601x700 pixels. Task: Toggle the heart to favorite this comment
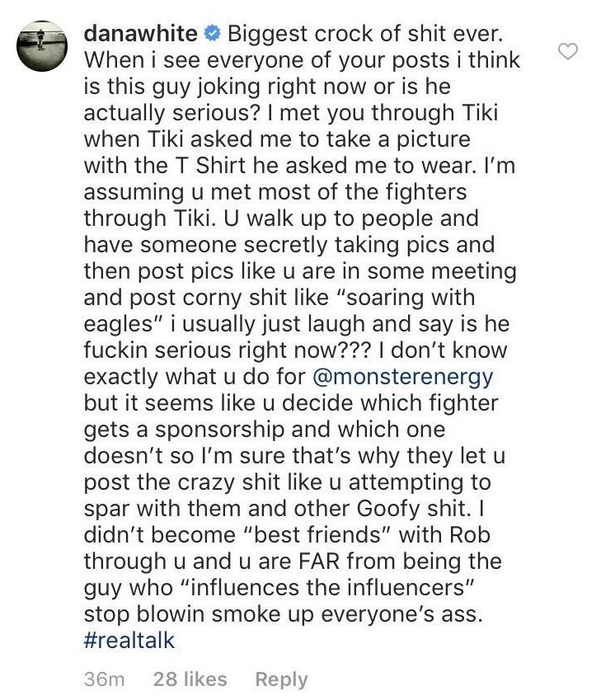coord(568,52)
